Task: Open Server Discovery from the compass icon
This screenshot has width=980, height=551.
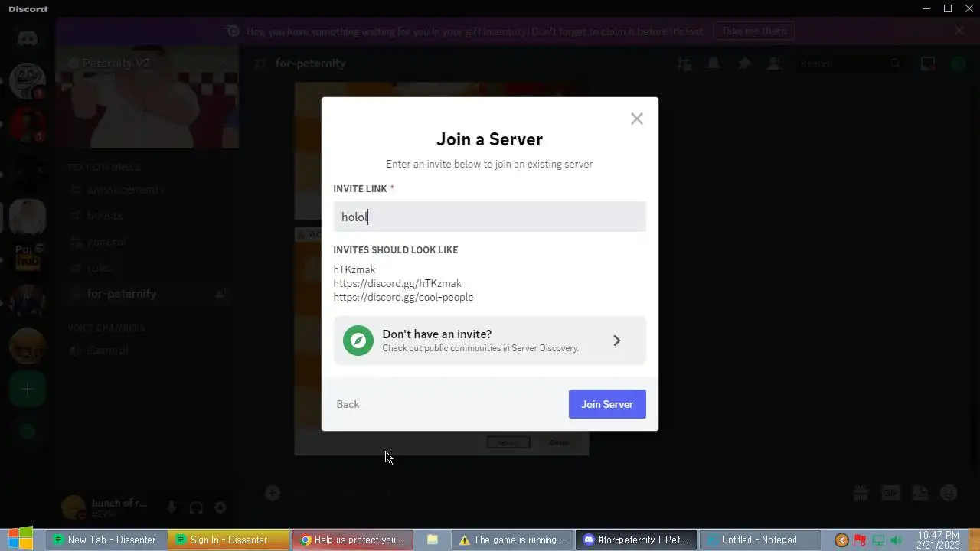Action: point(358,341)
